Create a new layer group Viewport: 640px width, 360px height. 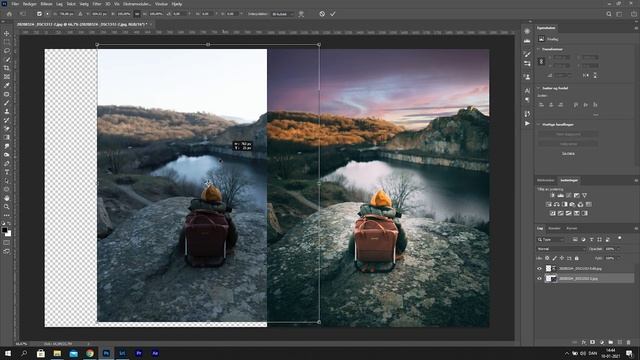point(611,342)
